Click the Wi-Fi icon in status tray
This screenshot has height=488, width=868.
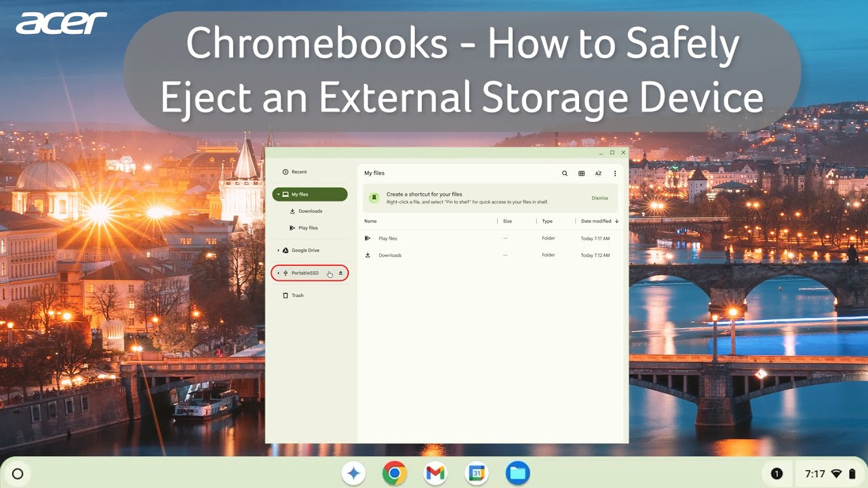tap(836, 474)
